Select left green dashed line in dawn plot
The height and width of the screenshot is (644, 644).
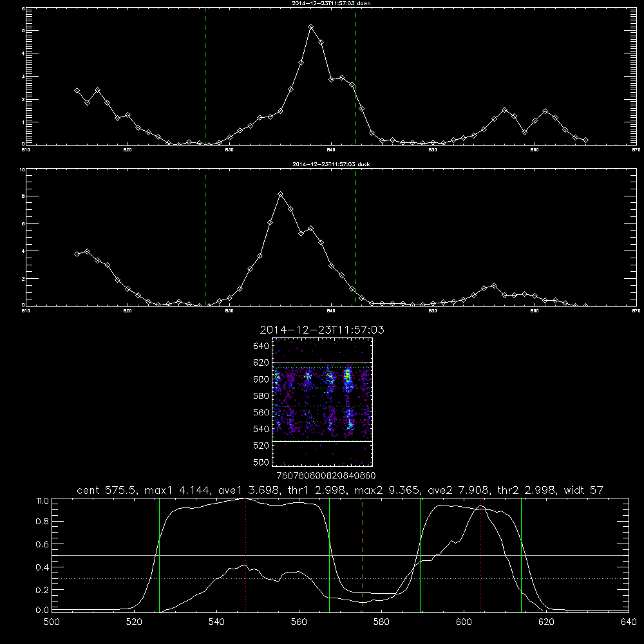tap(205, 76)
